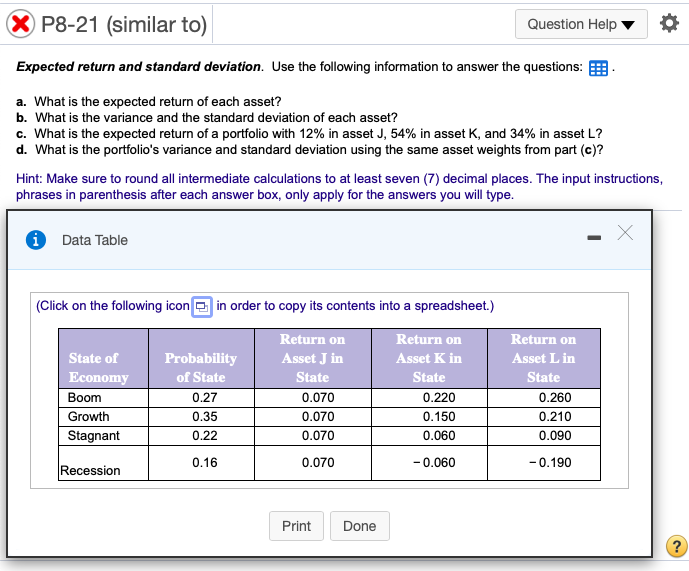Select the Recession row label

pos(90,471)
